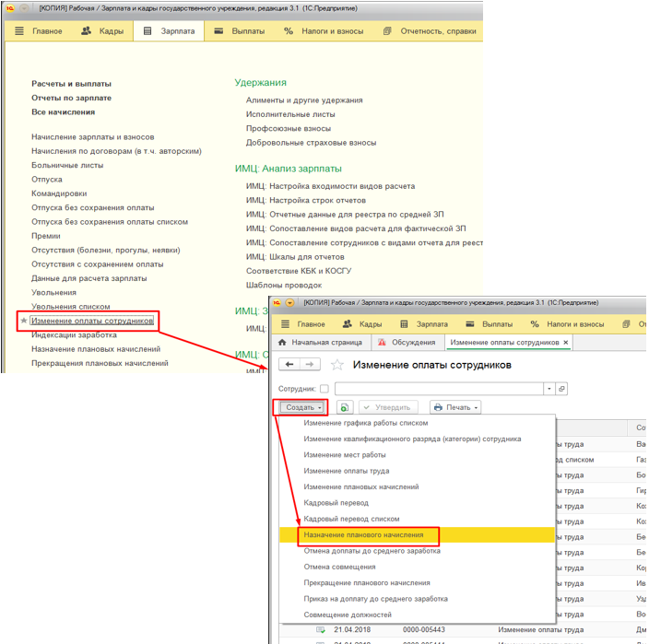The height and width of the screenshot is (644, 649).
Task: Click the open-selection icon in Сотрудник field
Action: coord(561,389)
